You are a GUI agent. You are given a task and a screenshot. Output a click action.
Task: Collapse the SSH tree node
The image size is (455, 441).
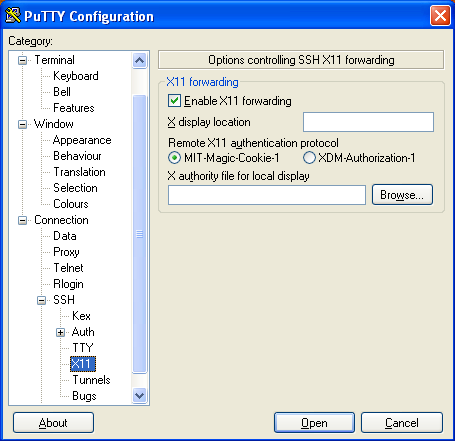coord(41,300)
